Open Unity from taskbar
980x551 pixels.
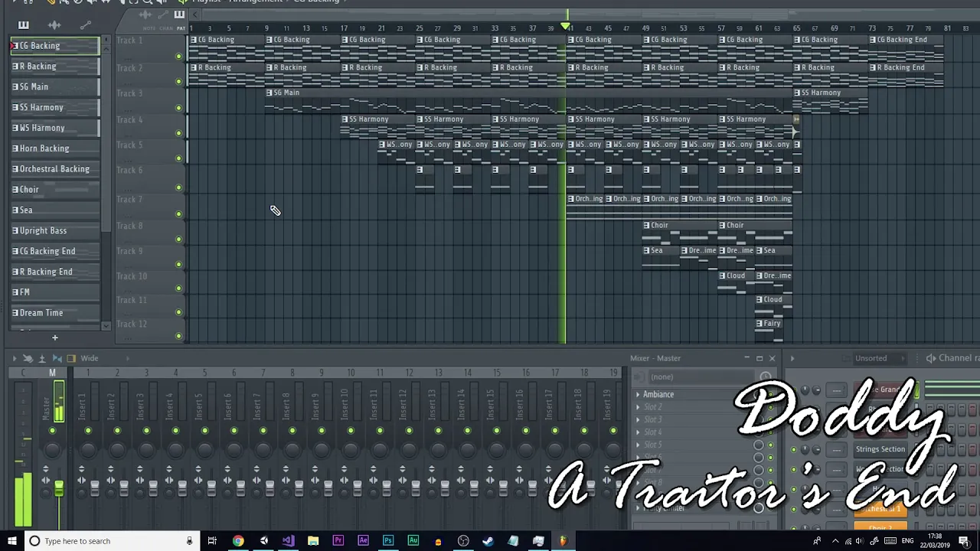263,541
